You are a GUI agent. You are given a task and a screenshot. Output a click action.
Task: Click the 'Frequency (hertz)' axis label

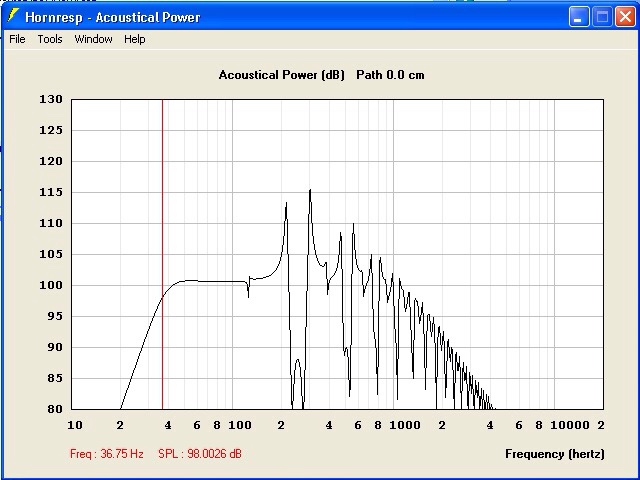coord(555,454)
